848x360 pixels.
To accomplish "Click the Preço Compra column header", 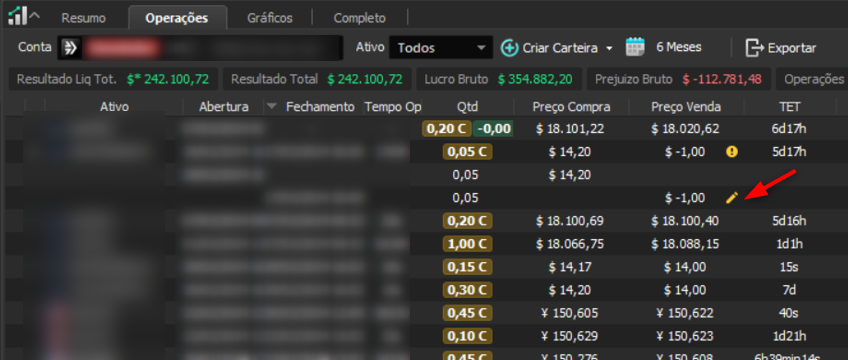I will click(571, 107).
